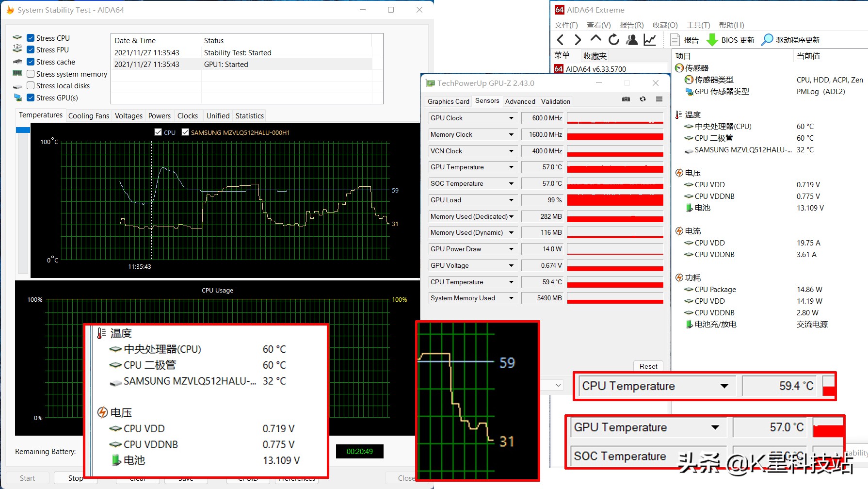The height and width of the screenshot is (489, 868).
Task: Open the GPU Clock sensor dropdown
Action: [x=511, y=118]
